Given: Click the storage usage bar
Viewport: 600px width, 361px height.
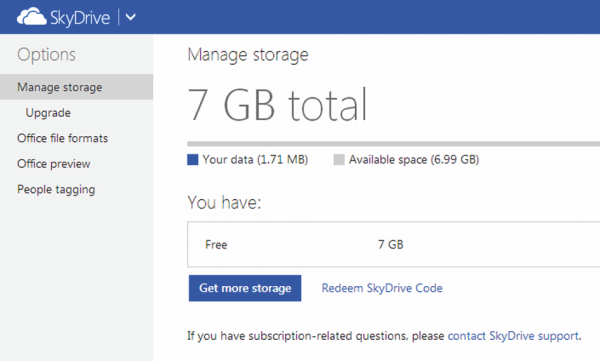Looking at the screenshot, I should pyautogui.click(x=393, y=144).
